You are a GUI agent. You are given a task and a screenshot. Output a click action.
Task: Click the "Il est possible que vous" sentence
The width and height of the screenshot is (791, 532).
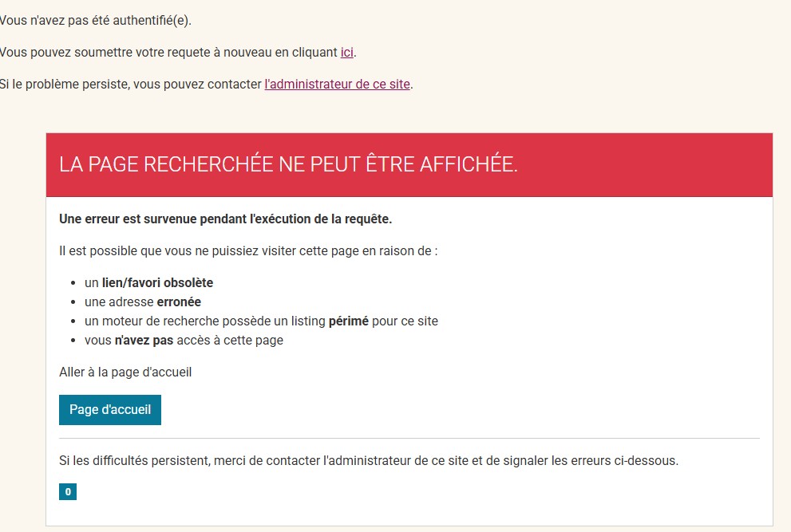click(247, 251)
